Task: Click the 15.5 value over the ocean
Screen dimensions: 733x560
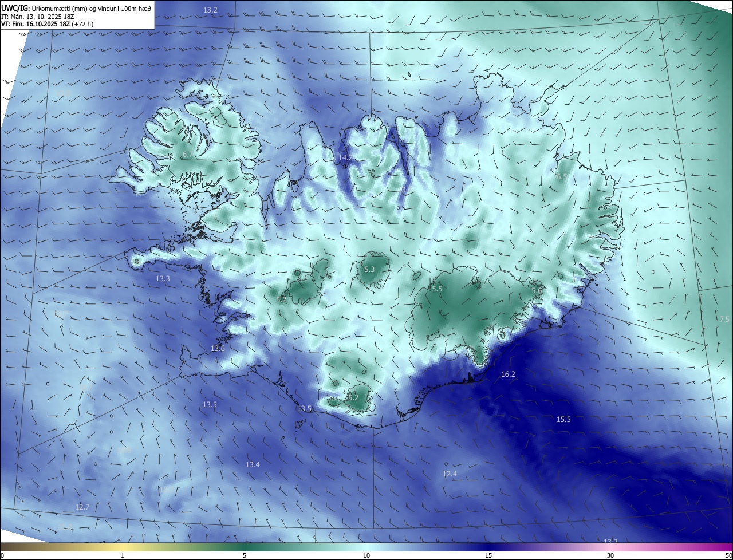Action: pos(563,420)
